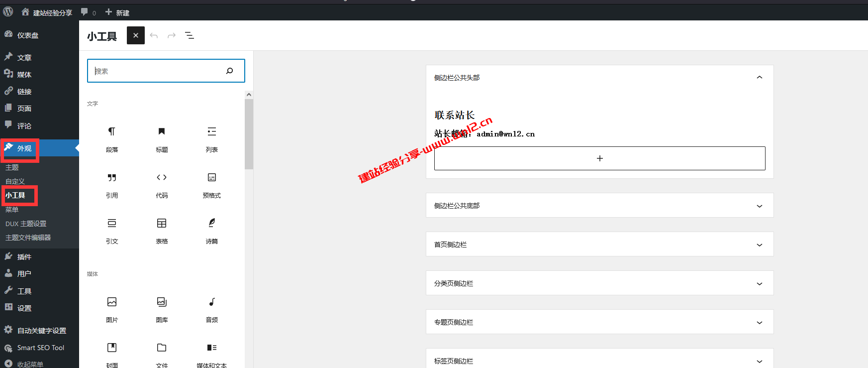Screen dimensions: 868x368
Task: Go to 自定义 (Customize) submenu
Action: [15, 181]
